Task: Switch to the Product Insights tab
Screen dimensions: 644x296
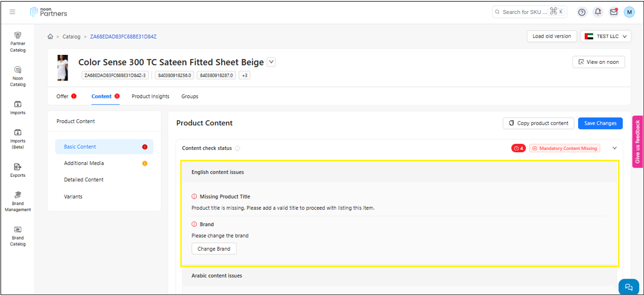Action: [150, 96]
